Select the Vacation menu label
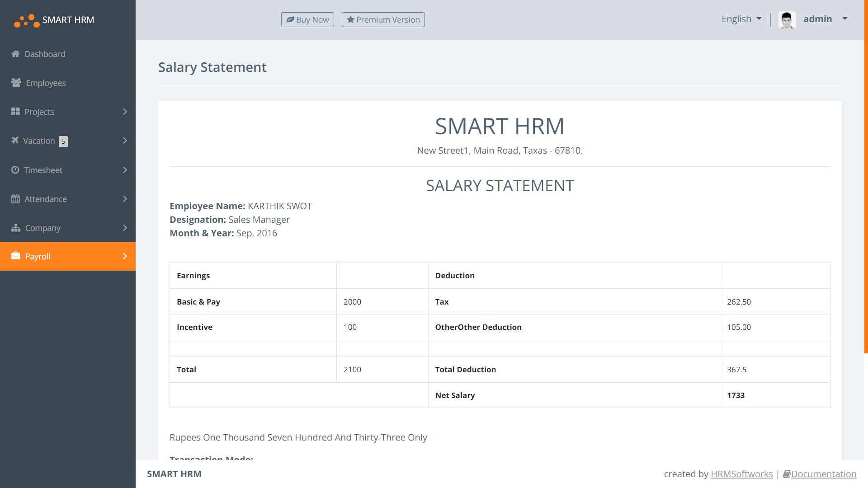The height and width of the screenshot is (488, 868). coord(39,141)
